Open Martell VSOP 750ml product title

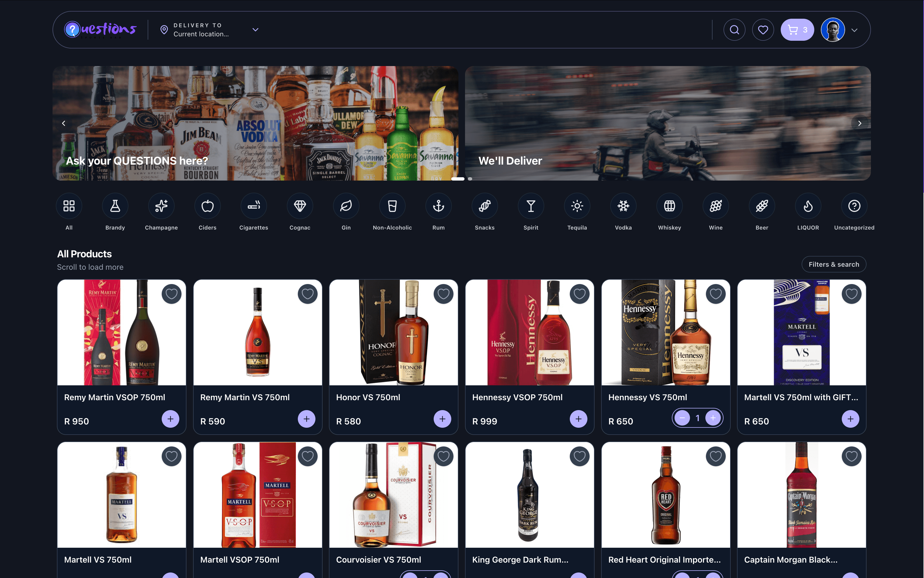tap(240, 560)
